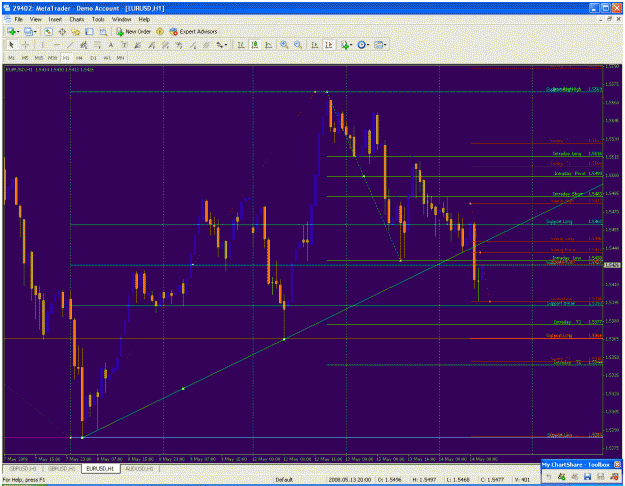Switch timeframe to M30

click(52, 58)
